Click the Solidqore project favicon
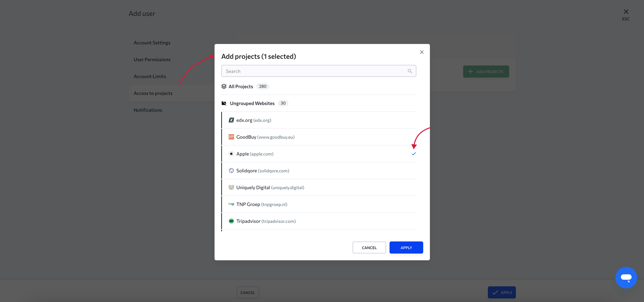This screenshot has width=644, height=302. pos(231,170)
